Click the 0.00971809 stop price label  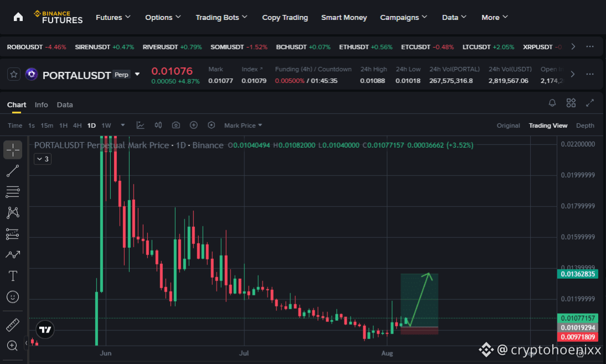pyautogui.click(x=578, y=337)
